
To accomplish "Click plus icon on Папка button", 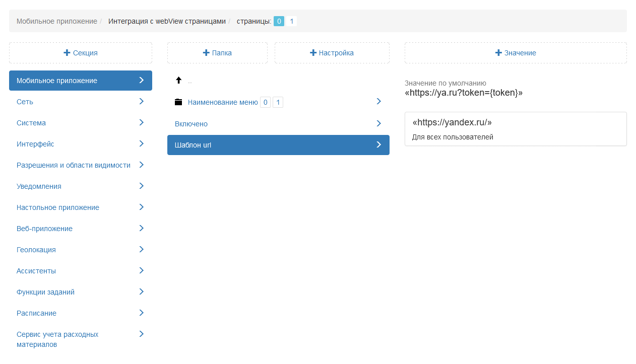I will [206, 53].
